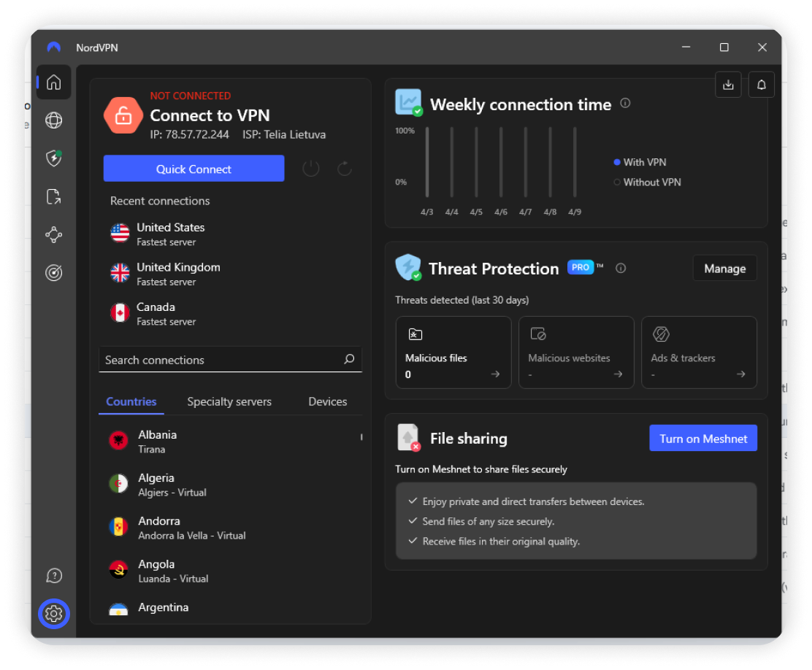Click the download icon at top right

click(x=728, y=85)
